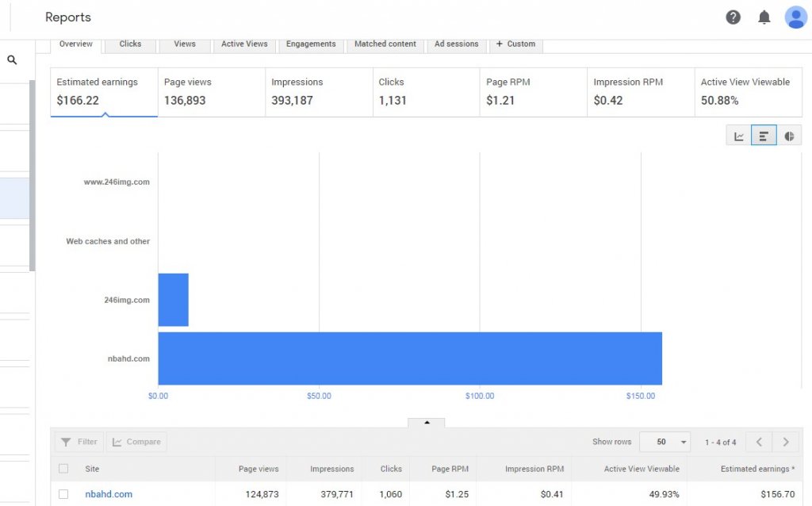
Task: Switch to bar chart view
Action: pyautogui.click(x=764, y=136)
